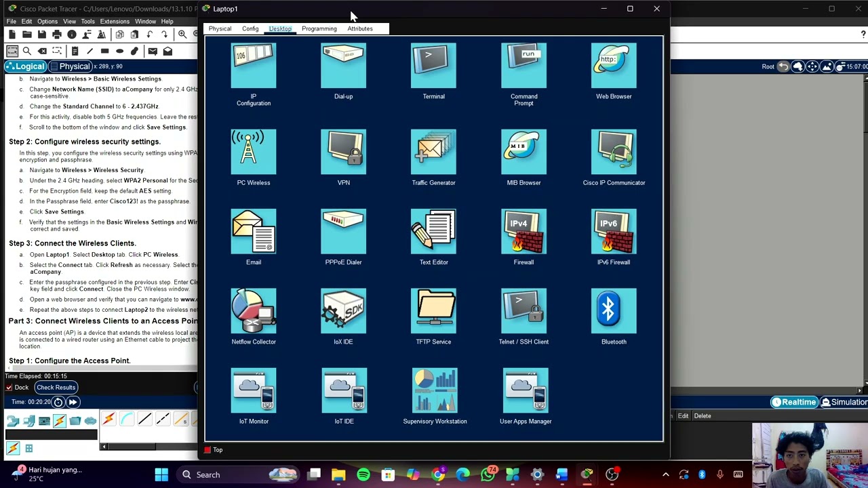The image size is (868, 488).
Task: Choose the console cable type
Action: click(x=127, y=420)
